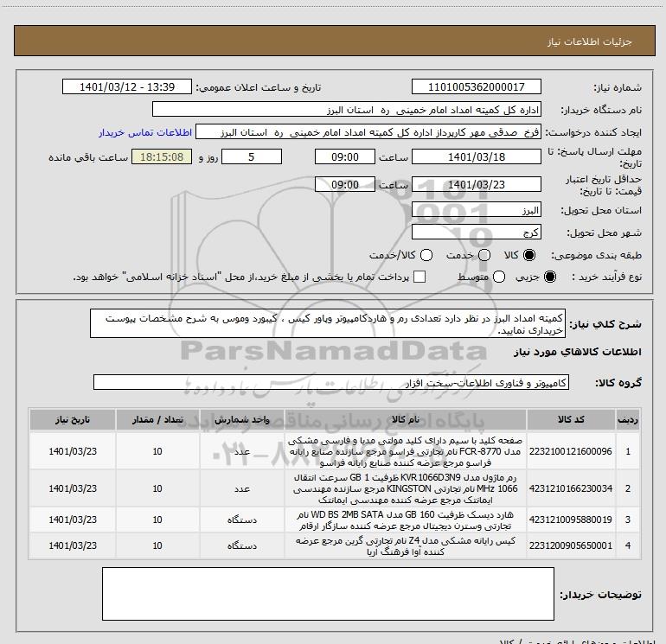
Task: Click the واحد شمارش column header
Action: (241, 420)
